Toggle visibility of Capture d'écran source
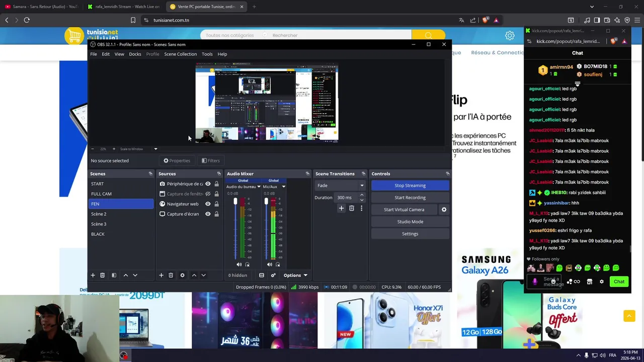Viewport: 644px width, 362px height. [x=208, y=214]
